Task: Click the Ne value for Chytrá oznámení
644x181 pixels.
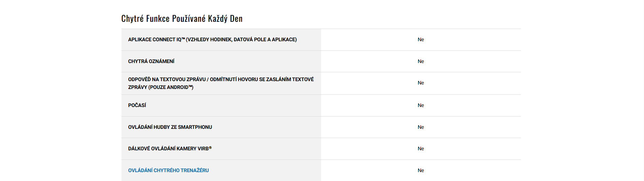Action: pos(421,61)
